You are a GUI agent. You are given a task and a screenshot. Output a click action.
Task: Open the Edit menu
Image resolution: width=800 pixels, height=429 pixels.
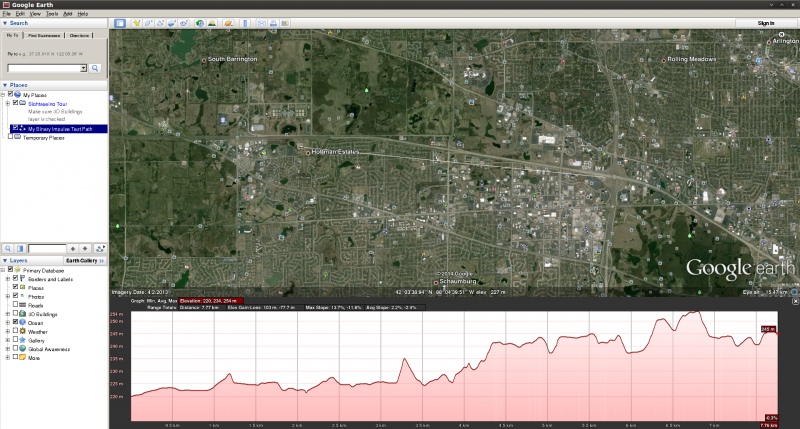pyautogui.click(x=20, y=14)
